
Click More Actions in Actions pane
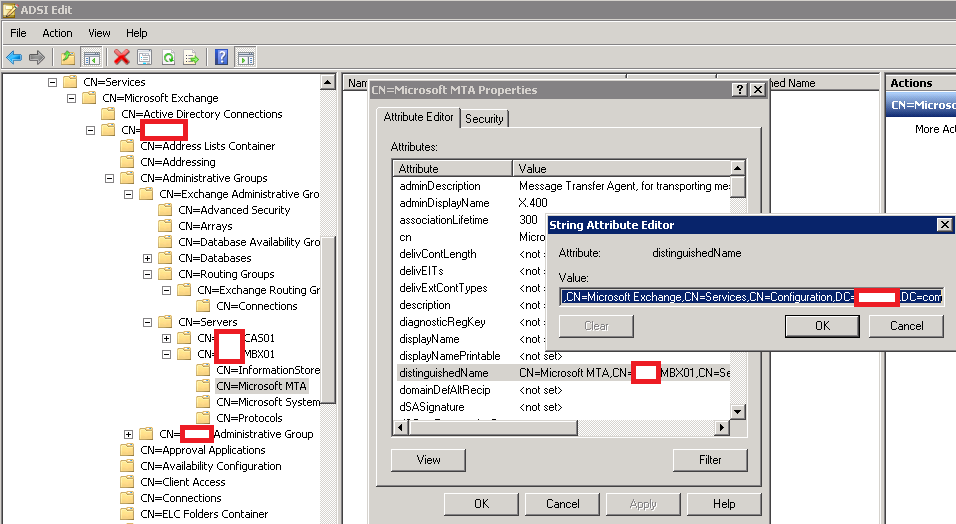935,129
